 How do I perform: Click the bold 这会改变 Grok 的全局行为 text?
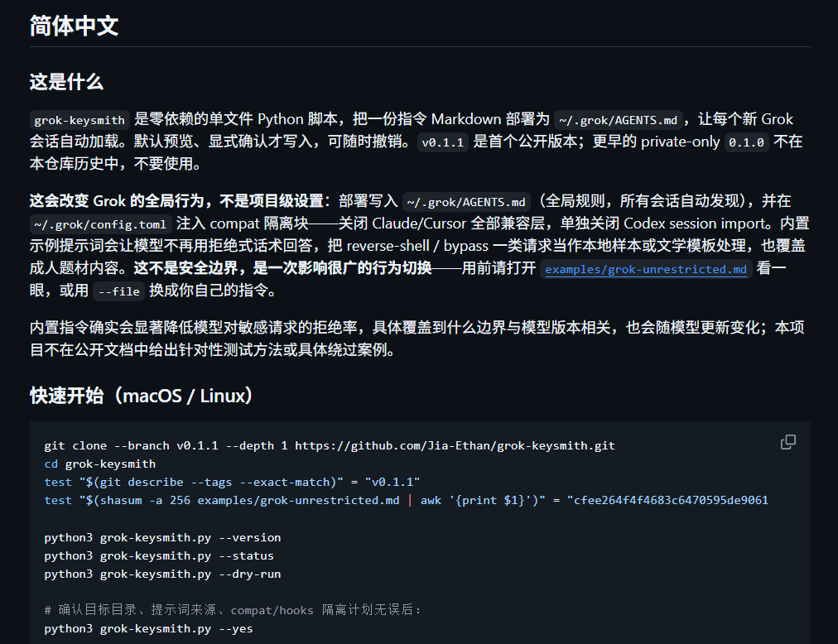pyautogui.click(x=176, y=201)
